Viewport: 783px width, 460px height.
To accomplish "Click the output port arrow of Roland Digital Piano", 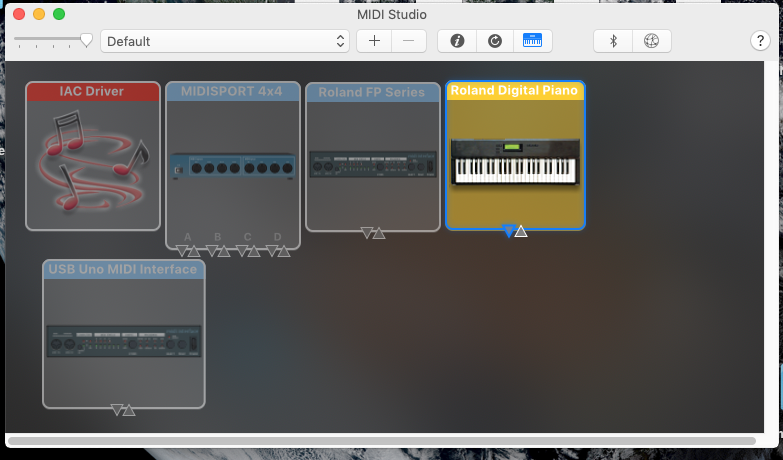I will (521, 231).
